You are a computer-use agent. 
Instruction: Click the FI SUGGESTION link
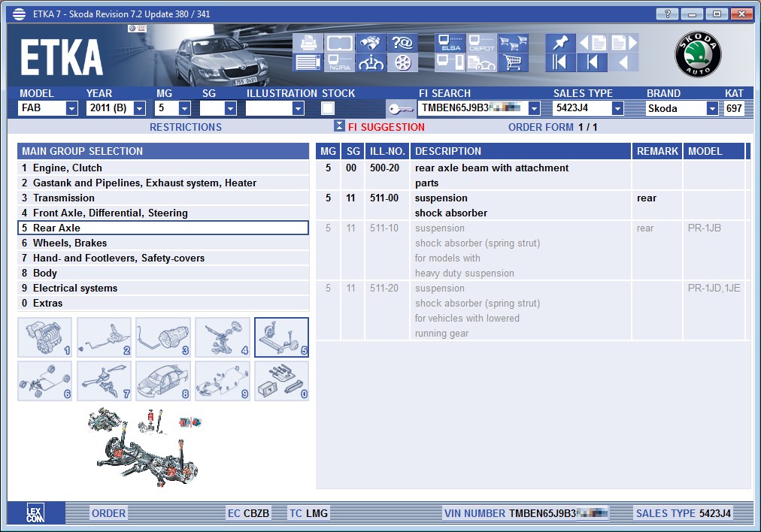pyautogui.click(x=386, y=127)
